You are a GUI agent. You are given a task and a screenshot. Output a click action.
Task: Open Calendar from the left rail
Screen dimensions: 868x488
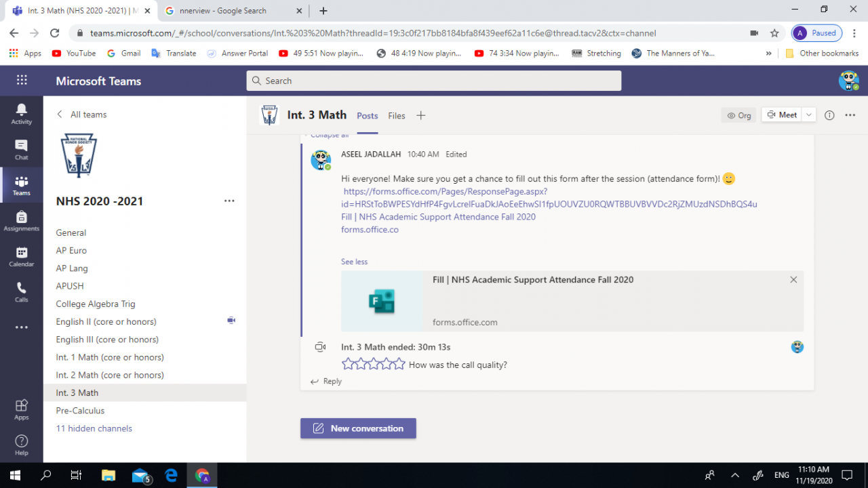[21, 256]
